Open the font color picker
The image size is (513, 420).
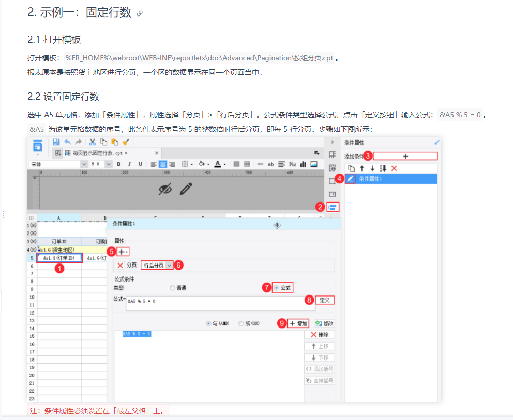[224, 164]
